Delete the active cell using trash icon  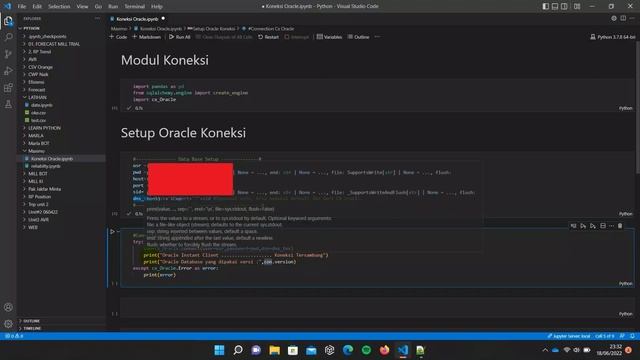(x=620, y=226)
